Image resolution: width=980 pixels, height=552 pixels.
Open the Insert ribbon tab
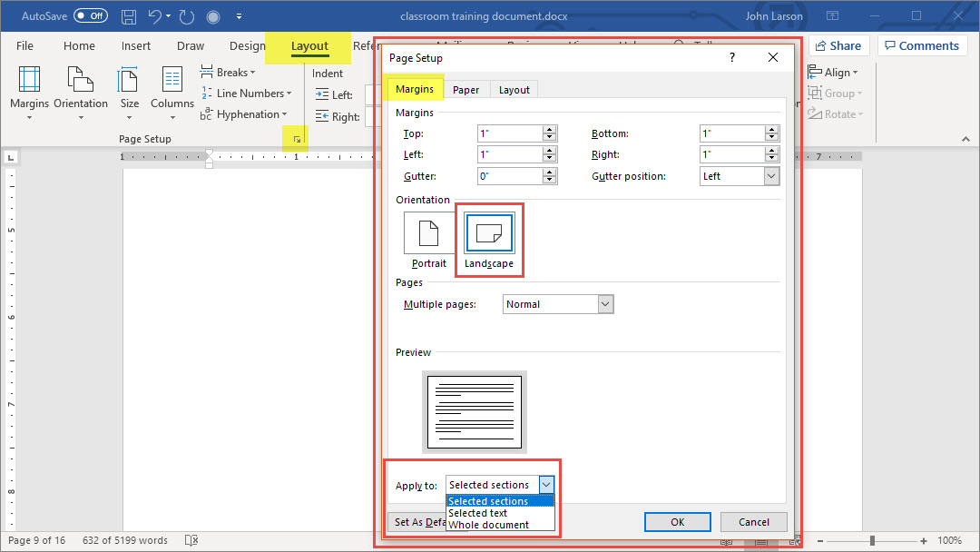pos(136,46)
